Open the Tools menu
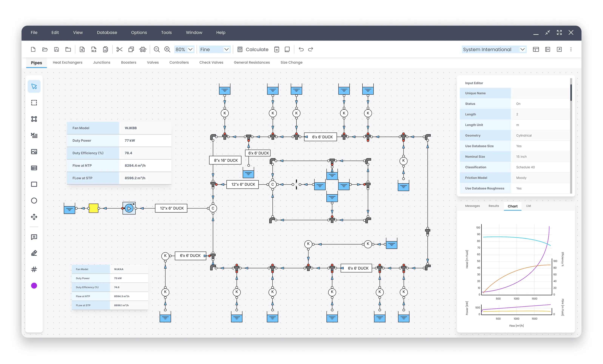Image resolution: width=603 pixels, height=364 pixels. pos(166,32)
